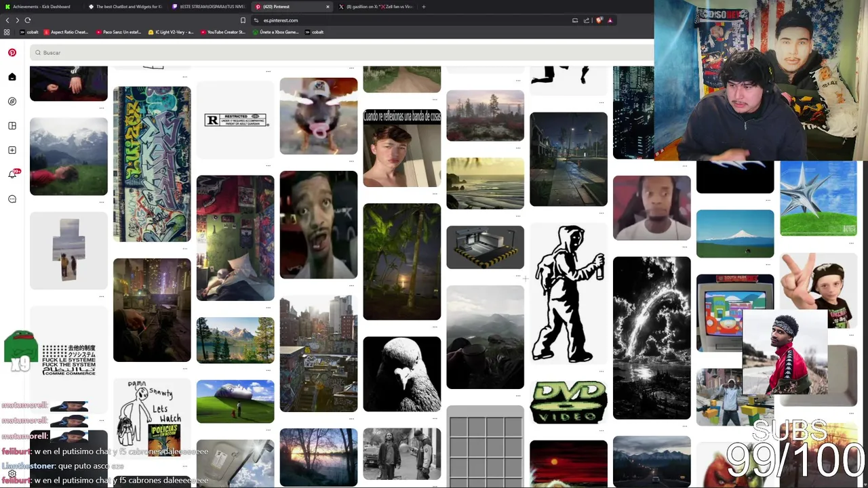
Task: Switch to Achievements - Kick Dashboard tab
Action: click(41, 7)
